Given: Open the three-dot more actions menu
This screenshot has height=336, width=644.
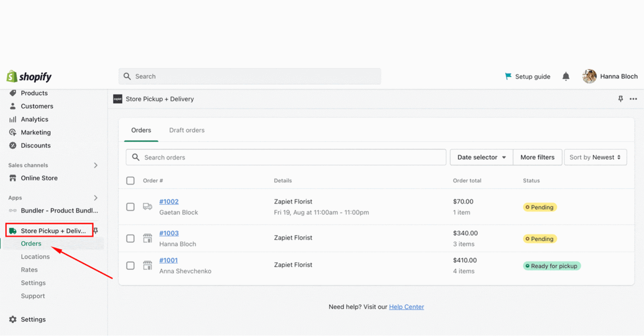Looking at the screenshot, I should (633, 99).
